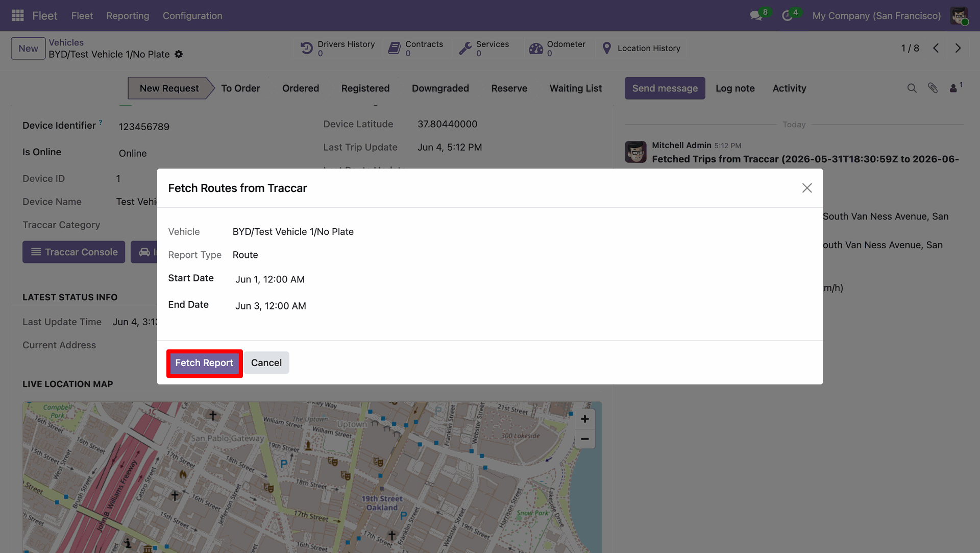The height and width of the screenshot is (553, 980).
Task: Open the conversations icon with badge 8
Action: pos(757,15)
